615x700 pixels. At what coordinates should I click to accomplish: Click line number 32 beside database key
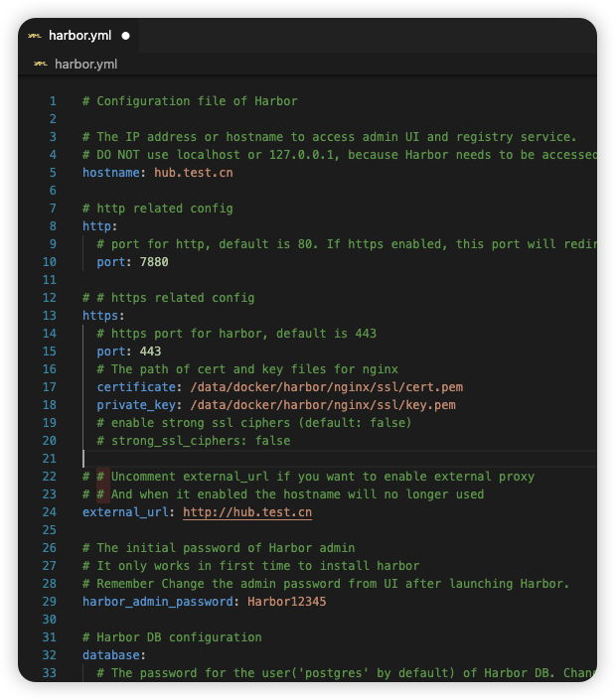pyautogui.click(x=51, y=655)
